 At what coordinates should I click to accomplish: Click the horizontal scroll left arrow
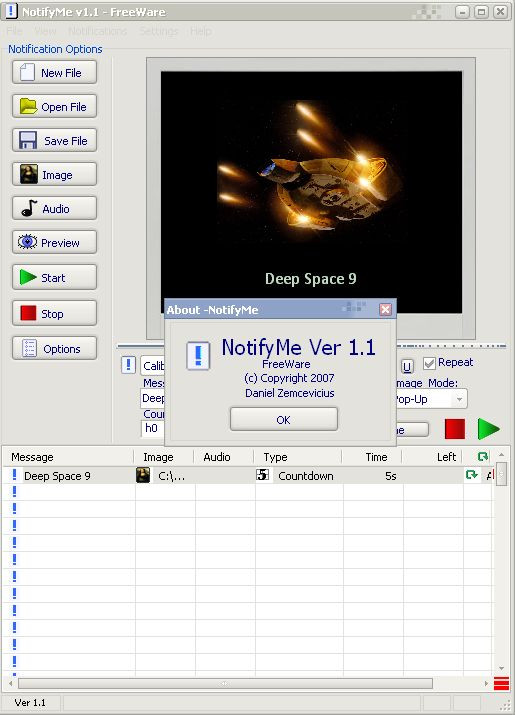[10, 684]
